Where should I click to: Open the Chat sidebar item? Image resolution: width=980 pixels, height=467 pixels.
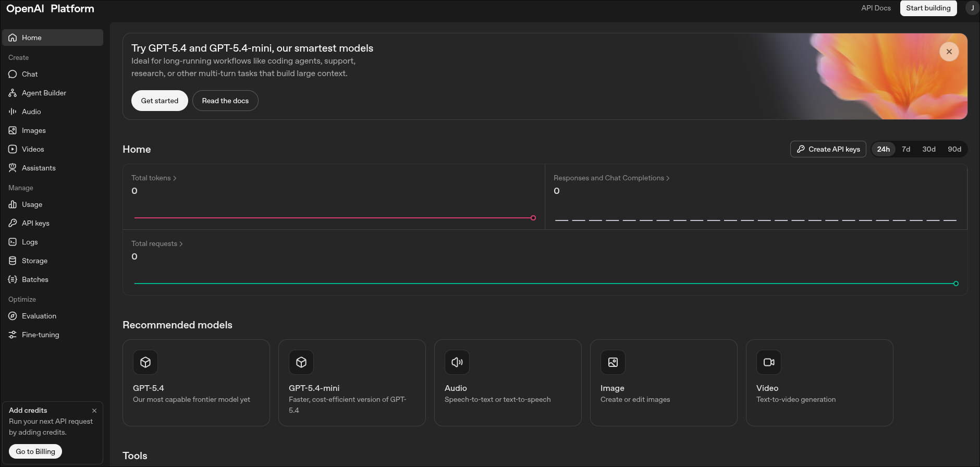tap(53, 74)
